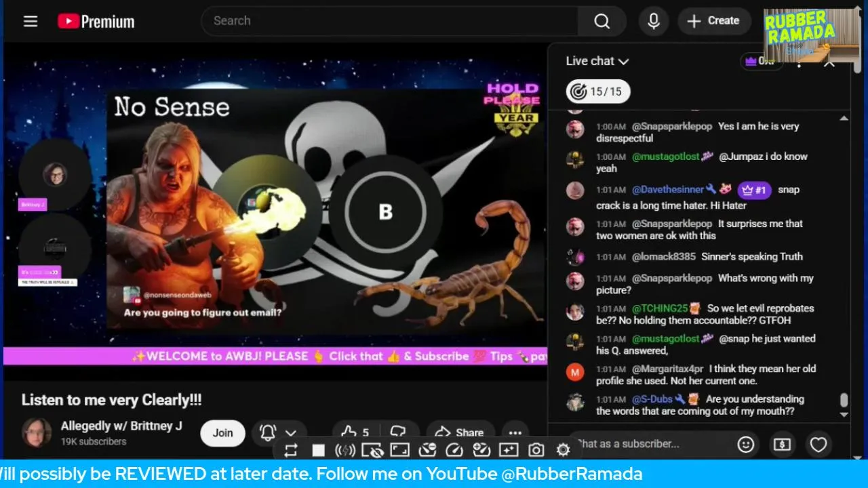
Task: Click @lomack8385's avatar in chat
Action: [x=575, y=257]
